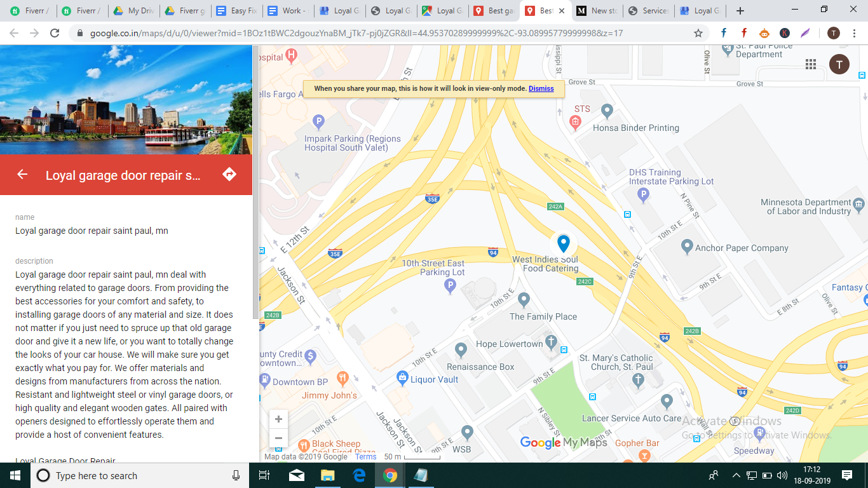Open the T account avatar on the map
Viewport: 868px width, 488px height.
[x=839, y=64]
